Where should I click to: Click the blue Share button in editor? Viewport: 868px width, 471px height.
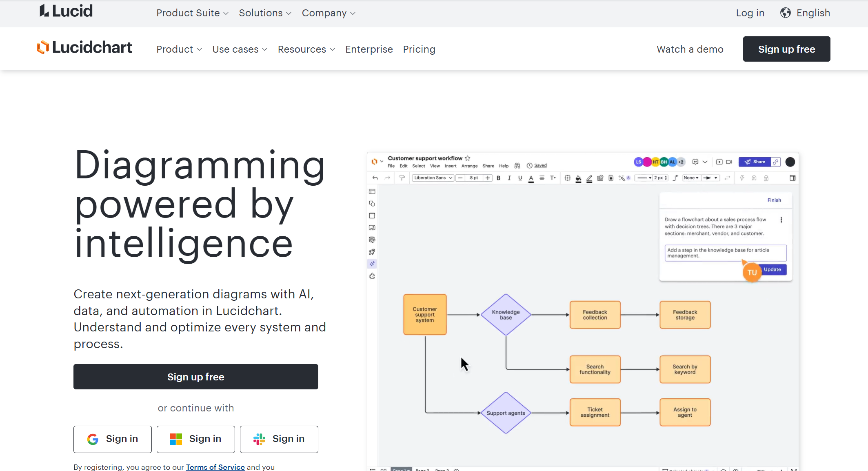755,162
